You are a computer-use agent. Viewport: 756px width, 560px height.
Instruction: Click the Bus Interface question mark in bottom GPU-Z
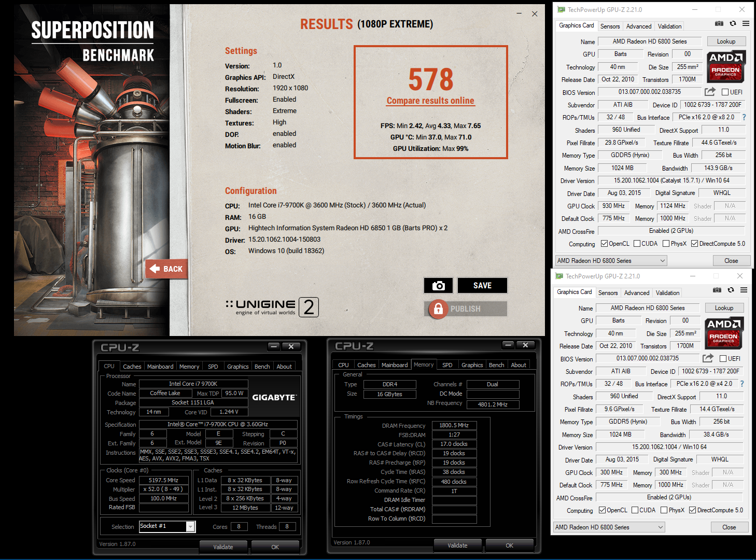(742, 384)
